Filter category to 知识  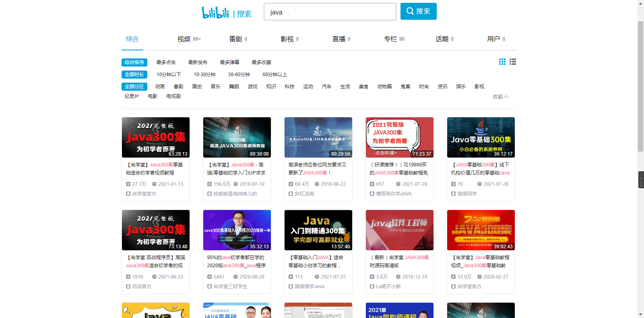pyautogui.click(x=271, y=87)
